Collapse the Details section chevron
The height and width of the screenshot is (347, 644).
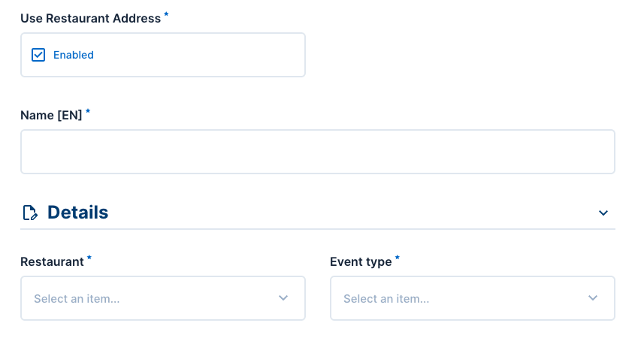(603, 213)
